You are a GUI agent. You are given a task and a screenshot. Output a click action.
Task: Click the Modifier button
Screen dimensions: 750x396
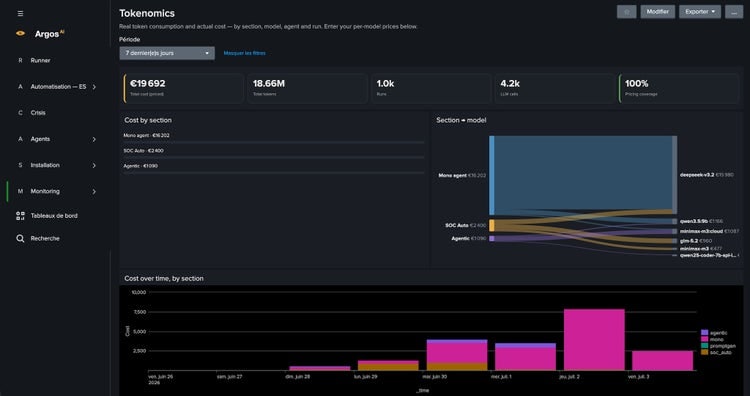(x=658, y=12)
